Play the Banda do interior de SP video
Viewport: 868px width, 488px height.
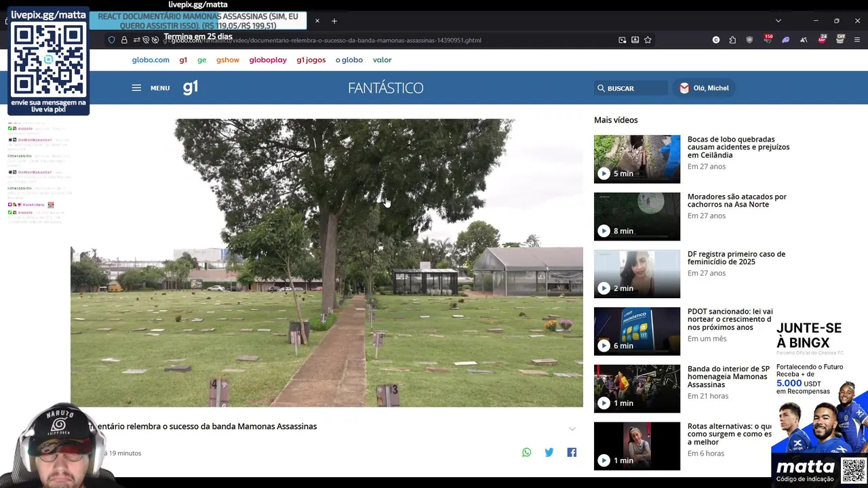click(637, 388)
